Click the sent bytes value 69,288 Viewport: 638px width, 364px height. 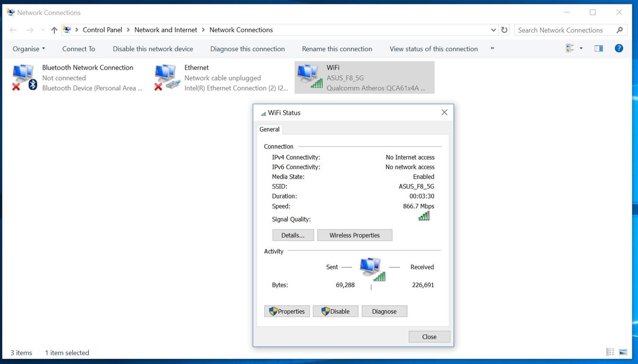pos(345,285)
